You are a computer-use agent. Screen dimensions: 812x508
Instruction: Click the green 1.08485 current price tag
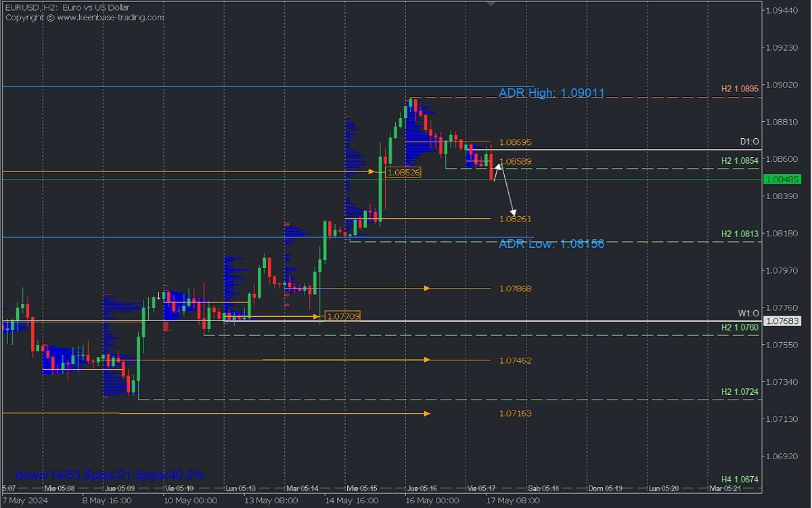(x=782, y=179)
